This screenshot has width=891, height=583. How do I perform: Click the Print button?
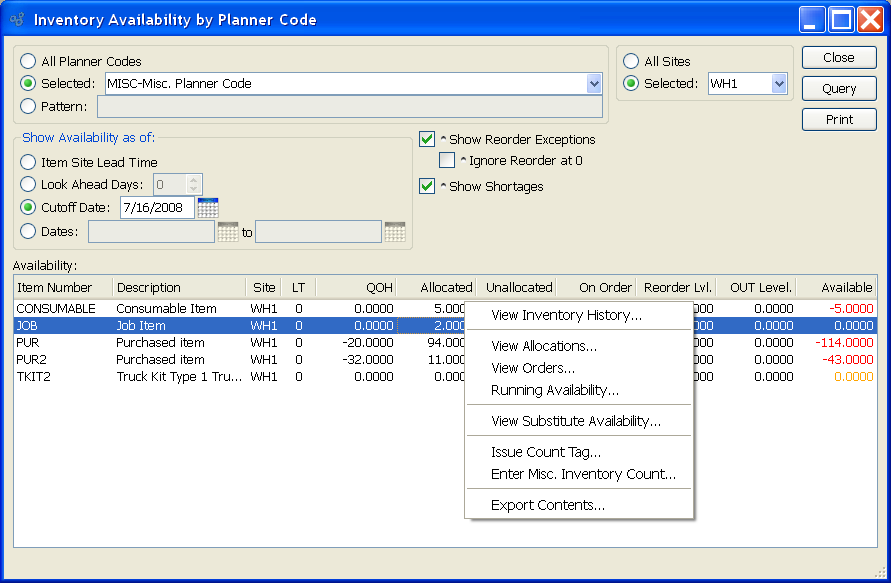(x=839, y=119)
